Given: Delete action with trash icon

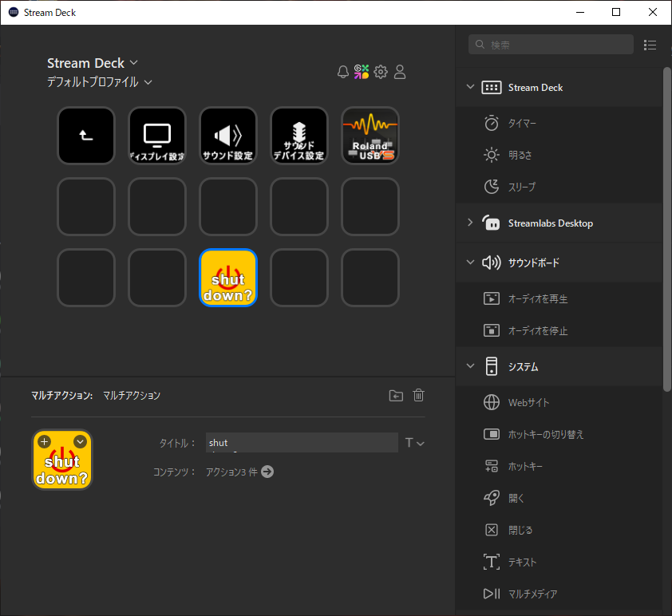Looking at the screenshot, I should [418, 395].
